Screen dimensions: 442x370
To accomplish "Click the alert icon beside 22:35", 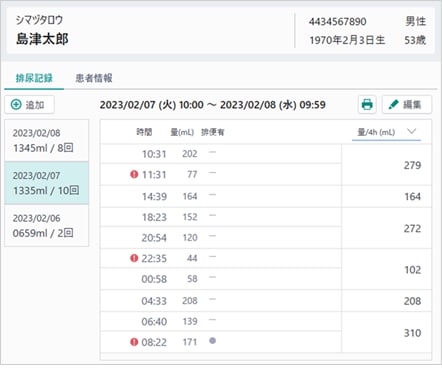I will coord(134,258).
